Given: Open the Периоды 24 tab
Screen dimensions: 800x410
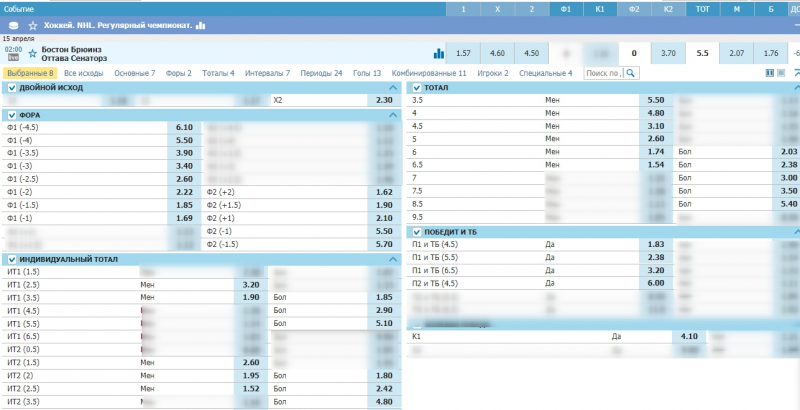Looking at the screenshot, I should point(321,73).
